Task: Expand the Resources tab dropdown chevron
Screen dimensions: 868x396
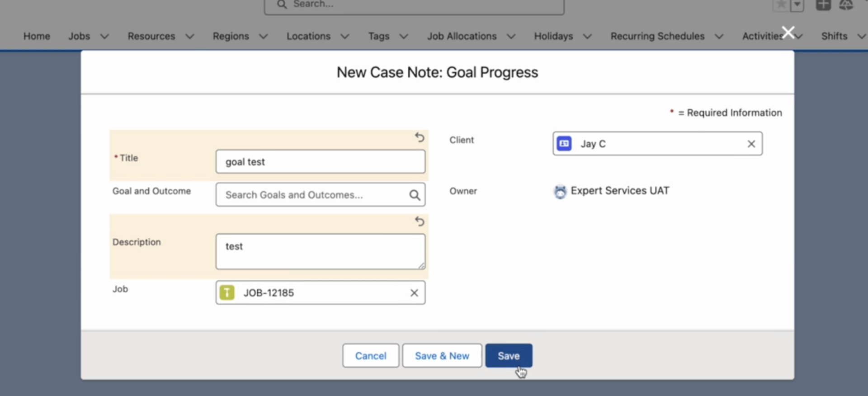Action: pyautogui.click(x=190, y=36)
